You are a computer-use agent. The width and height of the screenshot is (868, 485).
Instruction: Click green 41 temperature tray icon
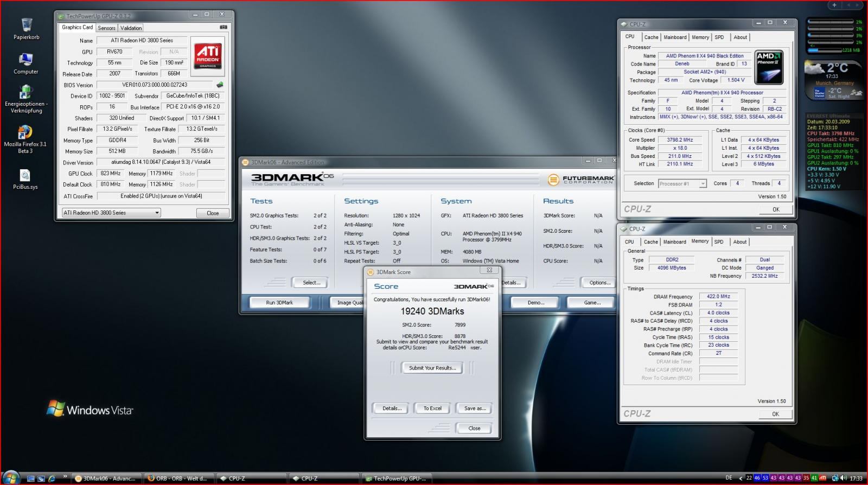pyautogui.click(x=814, y=478)
